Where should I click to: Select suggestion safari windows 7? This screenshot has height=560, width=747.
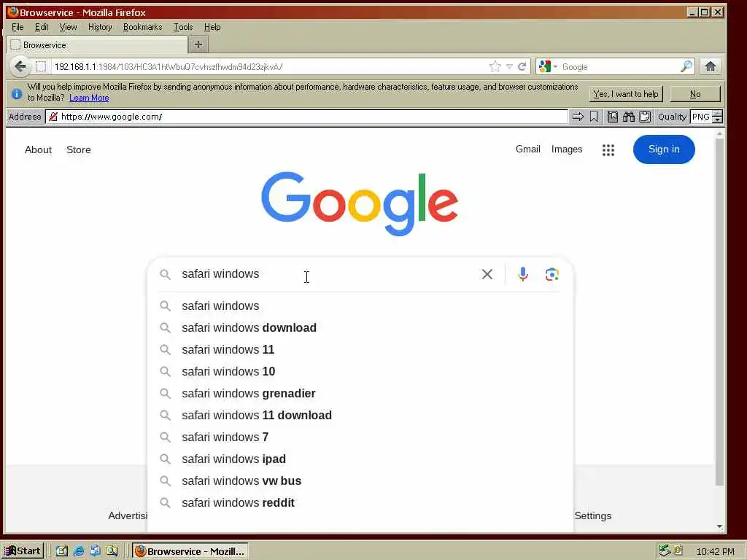(360, 437)
